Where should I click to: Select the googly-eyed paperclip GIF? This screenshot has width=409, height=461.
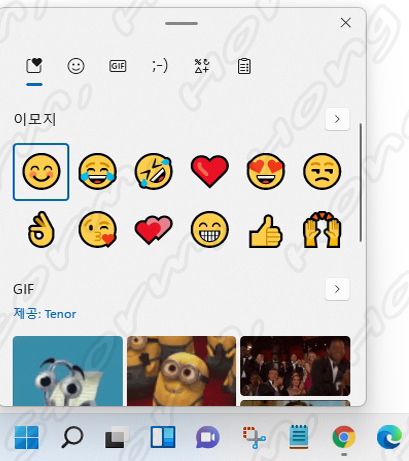(68, 371)
